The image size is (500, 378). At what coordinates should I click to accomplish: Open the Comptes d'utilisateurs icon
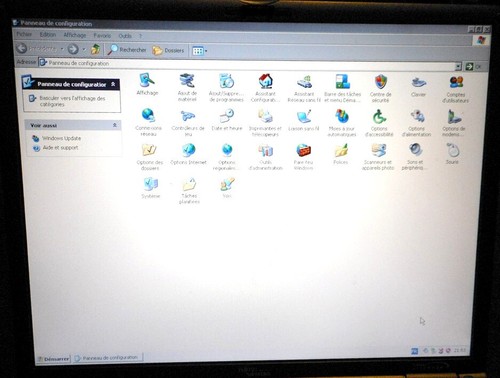[x=456, y=89]
